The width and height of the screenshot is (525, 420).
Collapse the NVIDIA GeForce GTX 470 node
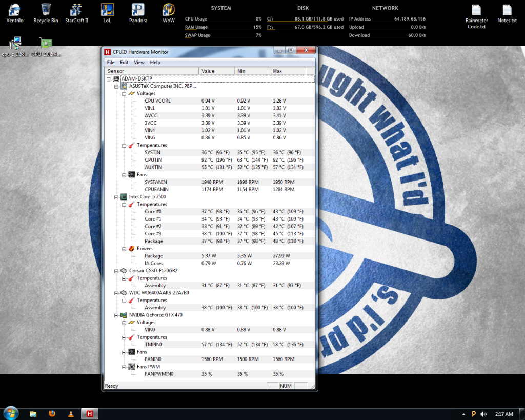tap(116, 315)
